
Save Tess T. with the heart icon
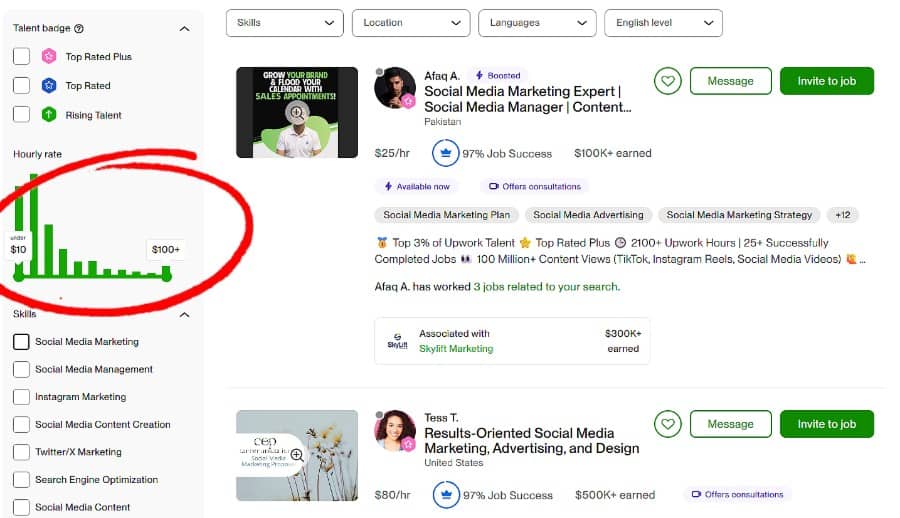pyautogui.click(x=668, y=424)
